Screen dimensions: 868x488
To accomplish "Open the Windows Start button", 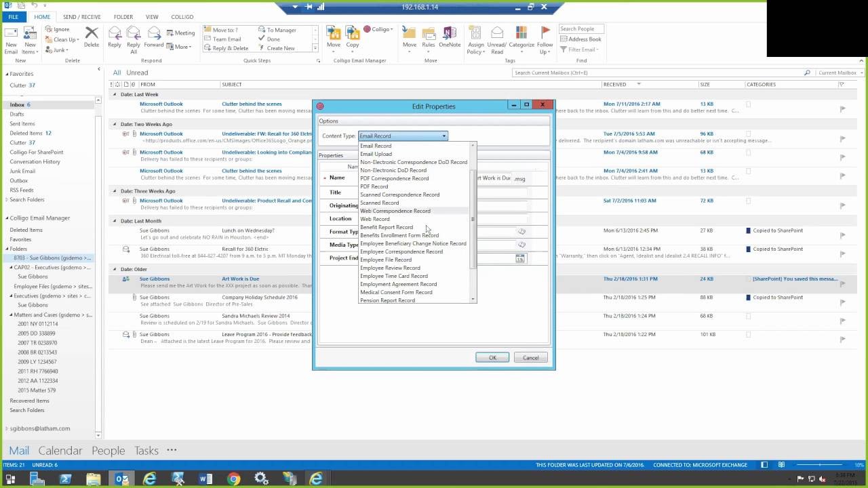I will [10, 479].
